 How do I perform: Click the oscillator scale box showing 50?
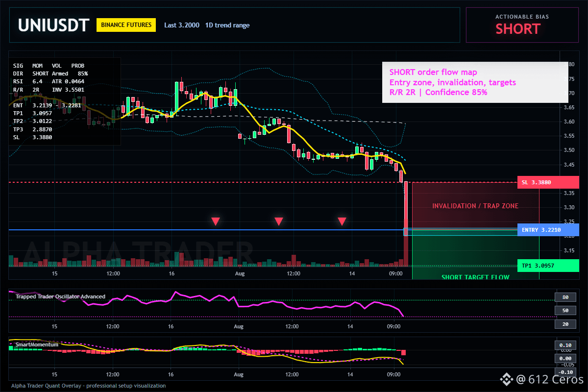pos(565,310)
